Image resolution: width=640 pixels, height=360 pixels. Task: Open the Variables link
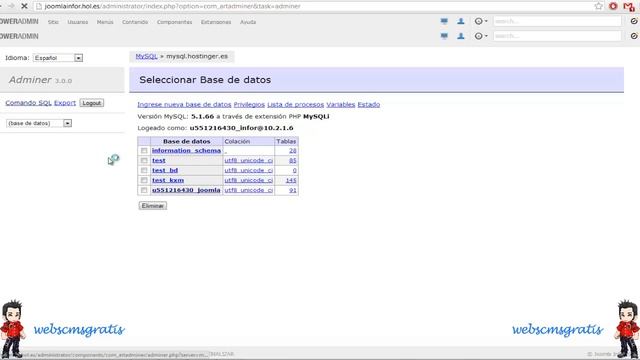tap(341, 104)
